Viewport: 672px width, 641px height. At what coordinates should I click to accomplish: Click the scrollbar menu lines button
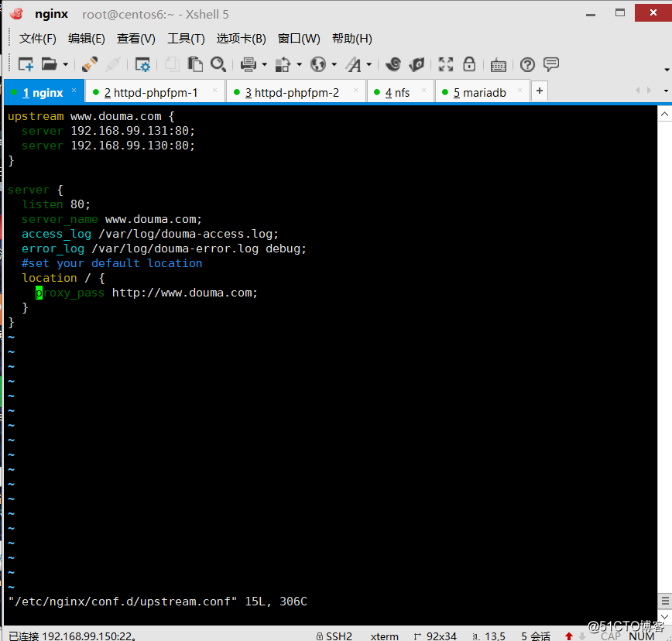[x=665, y=600]
